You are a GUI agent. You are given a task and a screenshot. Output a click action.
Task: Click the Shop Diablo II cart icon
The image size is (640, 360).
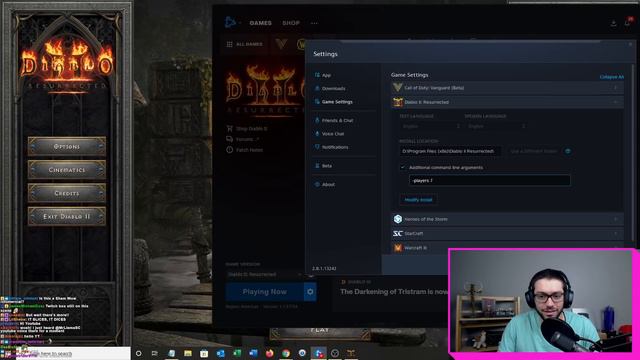click(x=229, y=129)
